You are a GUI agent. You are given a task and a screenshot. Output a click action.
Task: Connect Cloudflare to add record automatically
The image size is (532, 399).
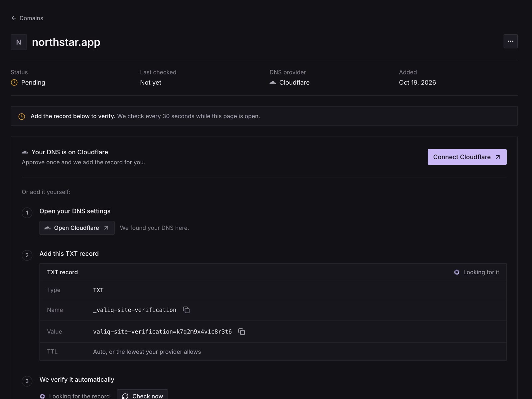pyautogui.click(x=467, y=157)
